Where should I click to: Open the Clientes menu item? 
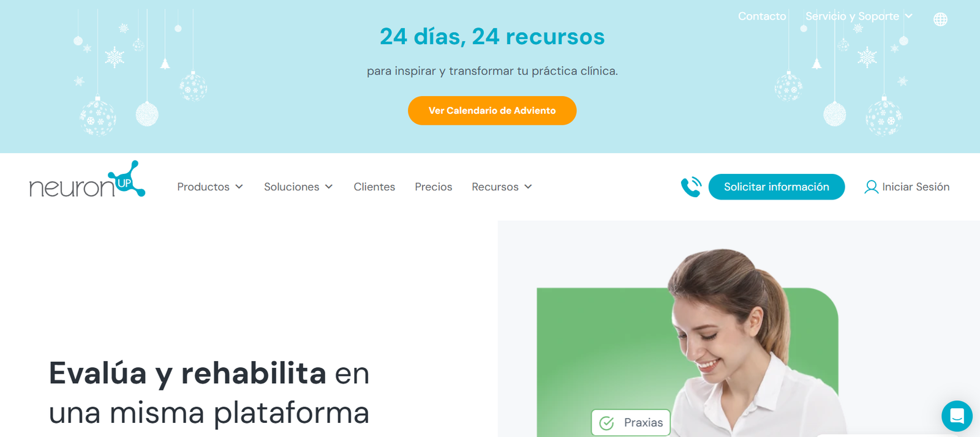coord(374,187)
